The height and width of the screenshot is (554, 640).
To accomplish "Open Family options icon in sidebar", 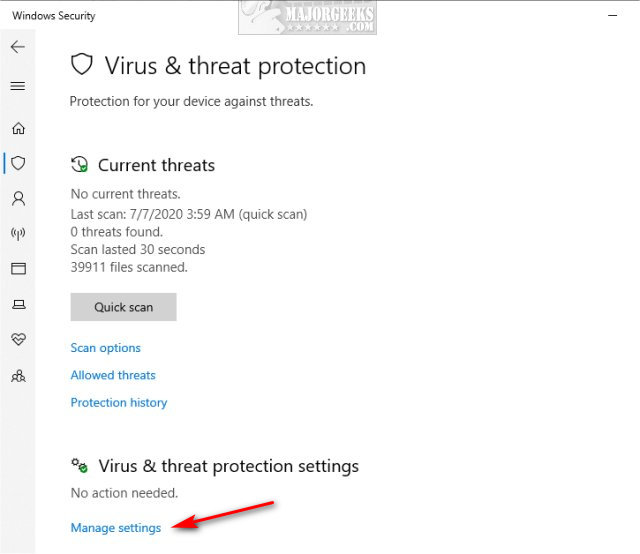I will click(18, 376).
